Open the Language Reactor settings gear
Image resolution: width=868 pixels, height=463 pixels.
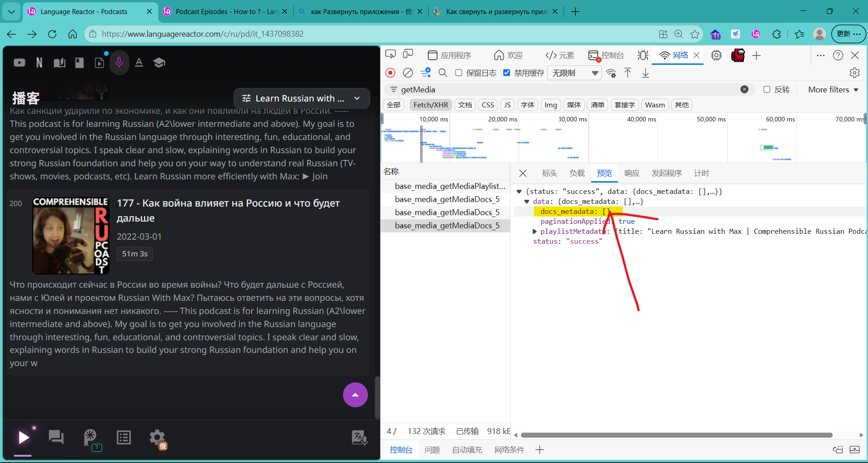(x=157, y=438)
